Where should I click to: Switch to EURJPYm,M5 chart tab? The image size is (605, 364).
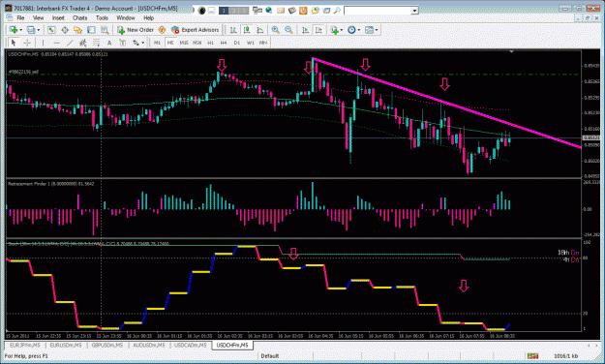(25, 345)
